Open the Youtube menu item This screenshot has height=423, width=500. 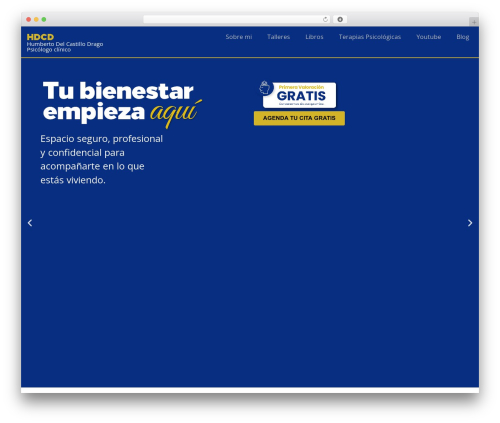[x=429, y=37]
